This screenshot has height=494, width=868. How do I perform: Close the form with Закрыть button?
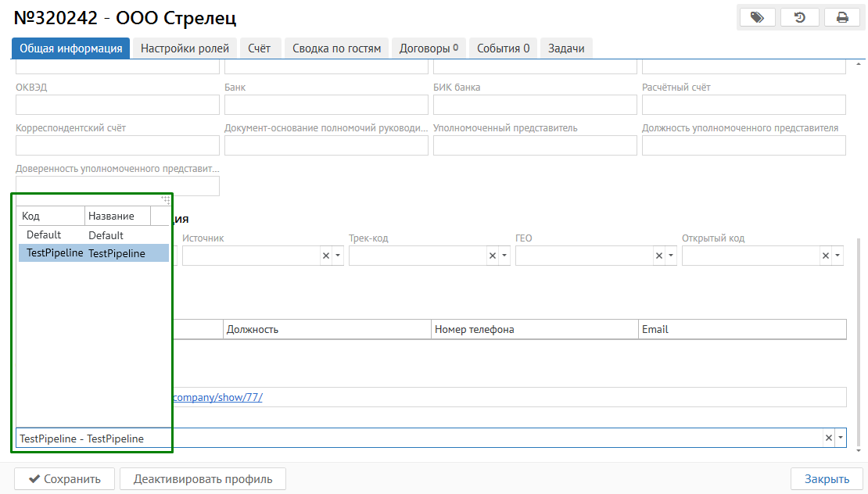pyautogui.click(x=827, y=479)
